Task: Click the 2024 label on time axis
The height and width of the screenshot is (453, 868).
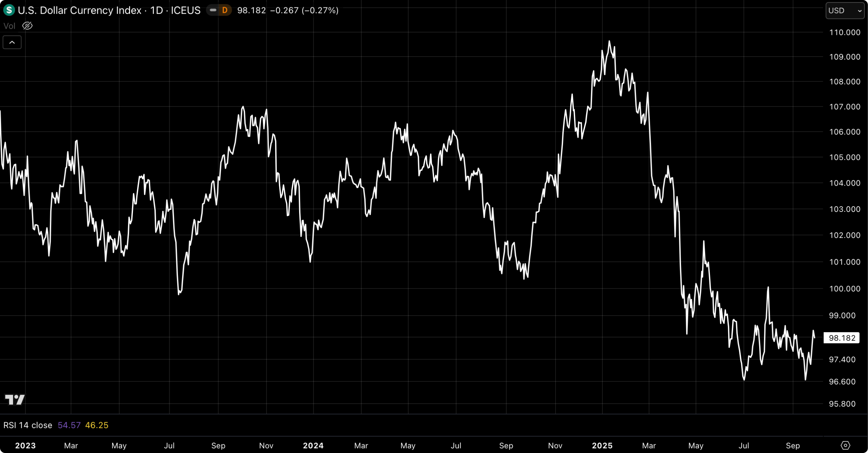Action: (x=313, y=446)
